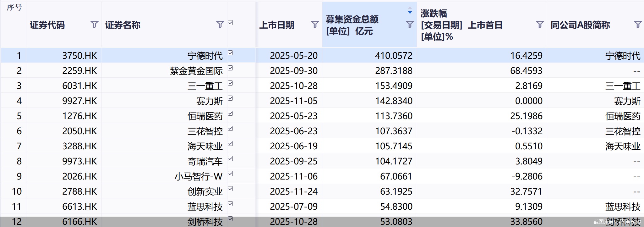The height and width of the screenshot is (227, 644).
Task: Click security name 创新实业
Action: pos(205,191)
